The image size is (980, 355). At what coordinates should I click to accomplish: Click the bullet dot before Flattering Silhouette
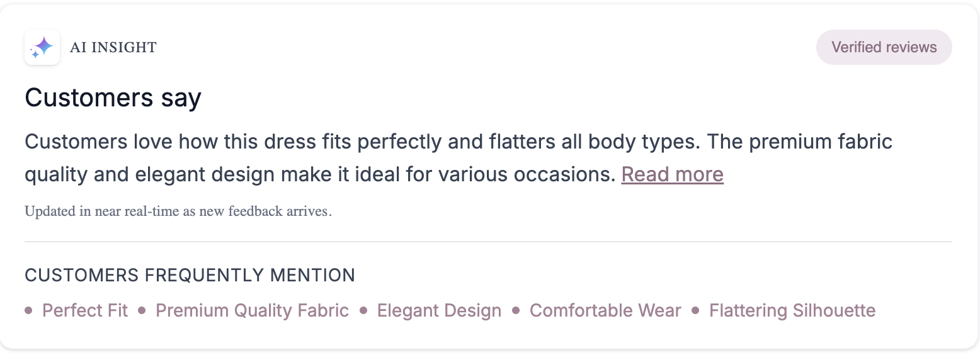coord(695,310)
